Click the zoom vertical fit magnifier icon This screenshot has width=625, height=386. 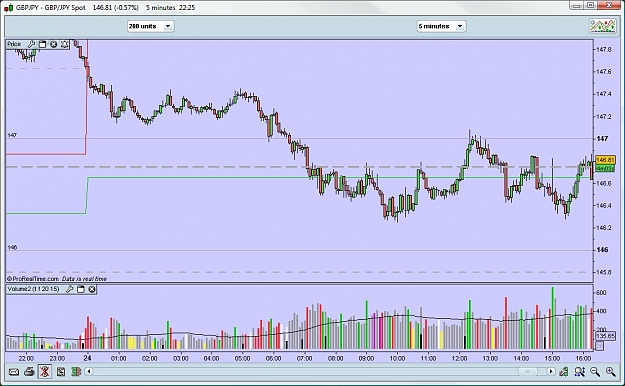click(x=579, y=372)
